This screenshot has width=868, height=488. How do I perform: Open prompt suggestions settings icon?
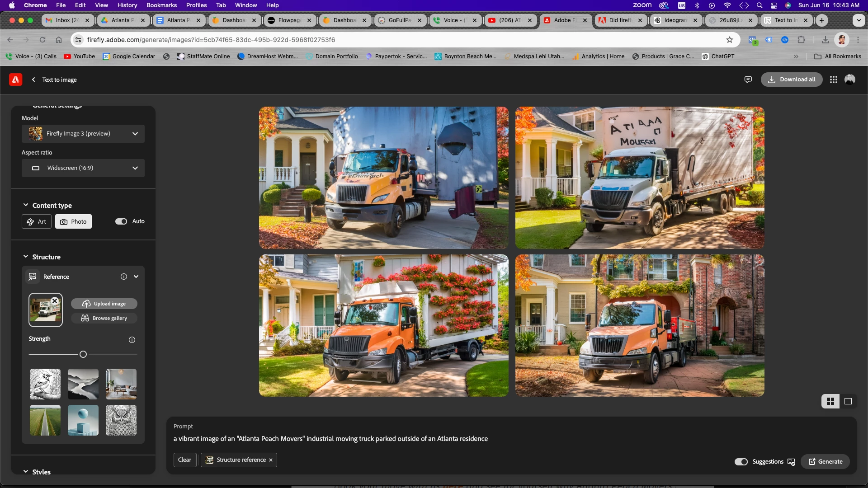click(791, 462)
